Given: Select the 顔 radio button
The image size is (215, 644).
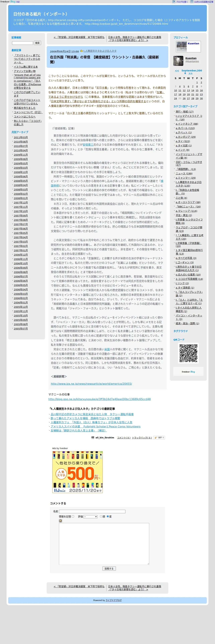Looking at the screenshot, I should point(101,516).
